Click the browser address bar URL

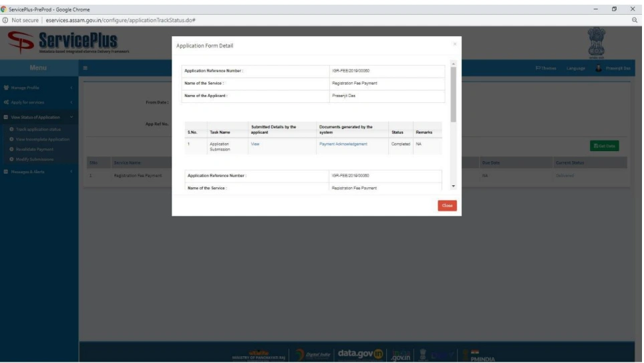[x=120, y=20]
